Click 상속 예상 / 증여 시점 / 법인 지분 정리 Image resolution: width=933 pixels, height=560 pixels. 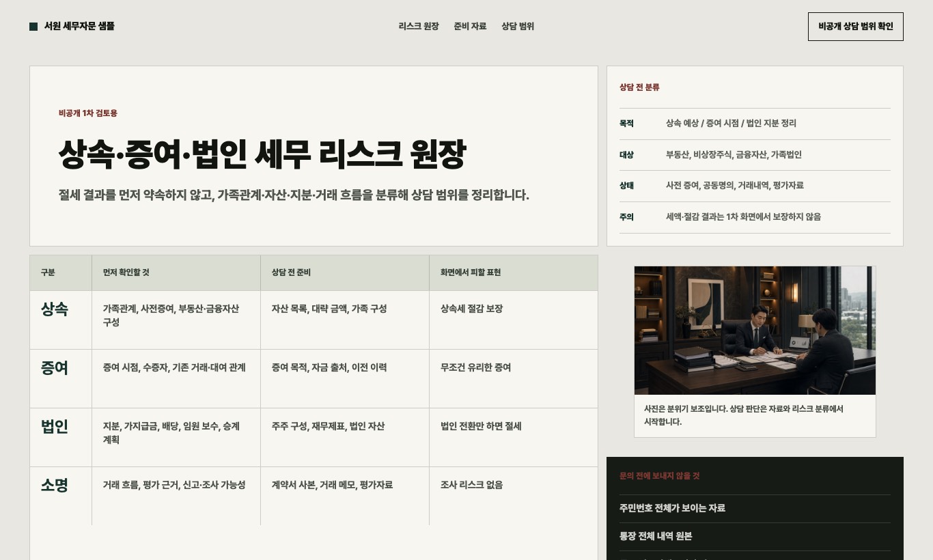pyautogui.click(x=731, y=124)
